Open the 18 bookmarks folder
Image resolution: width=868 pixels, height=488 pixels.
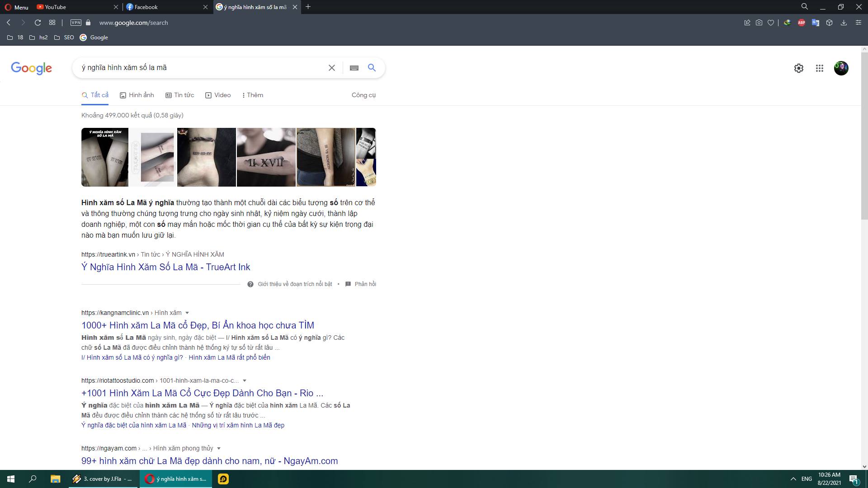click(15, 38)
